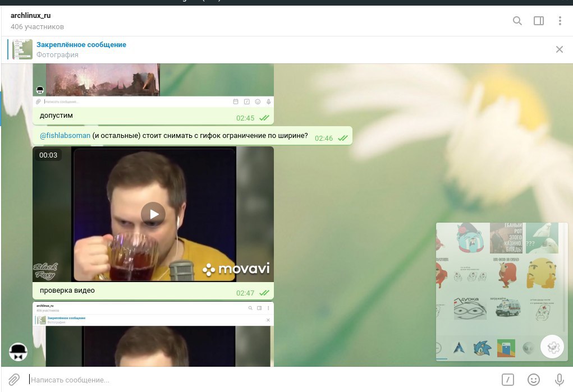Open the screenshot image below the video
The height and width of the screenshot is (392, 573).
tap(153, 334)
